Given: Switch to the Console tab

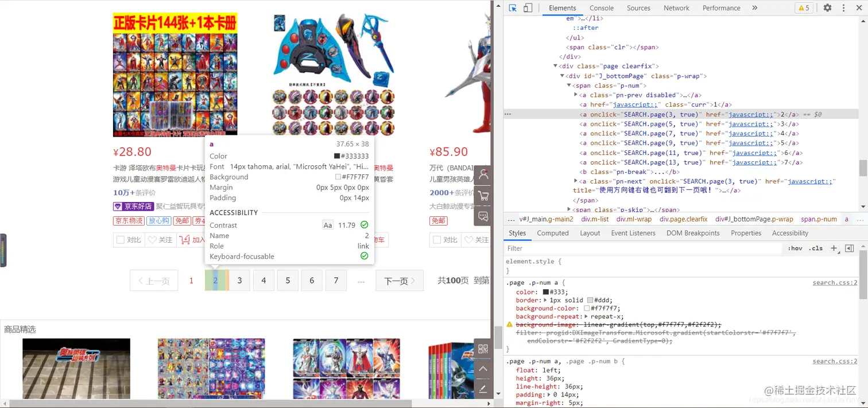Looking at the screenshot, I should tap(601, 7).
